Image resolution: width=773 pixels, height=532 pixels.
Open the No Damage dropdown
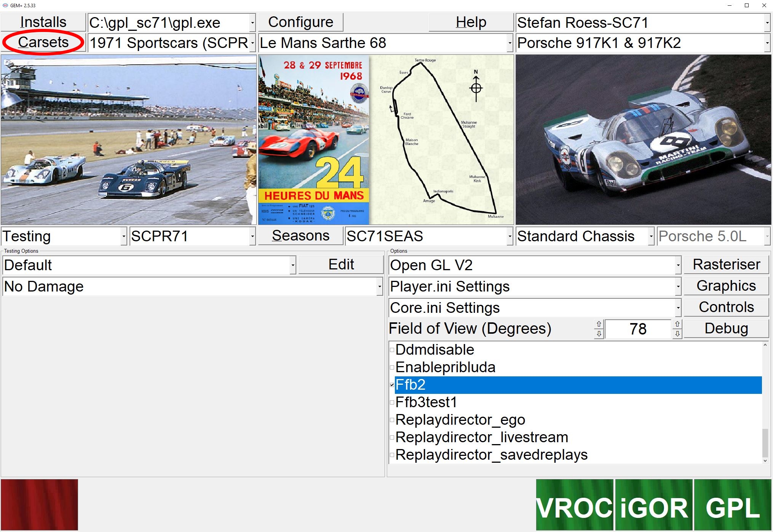click(379, 287)
